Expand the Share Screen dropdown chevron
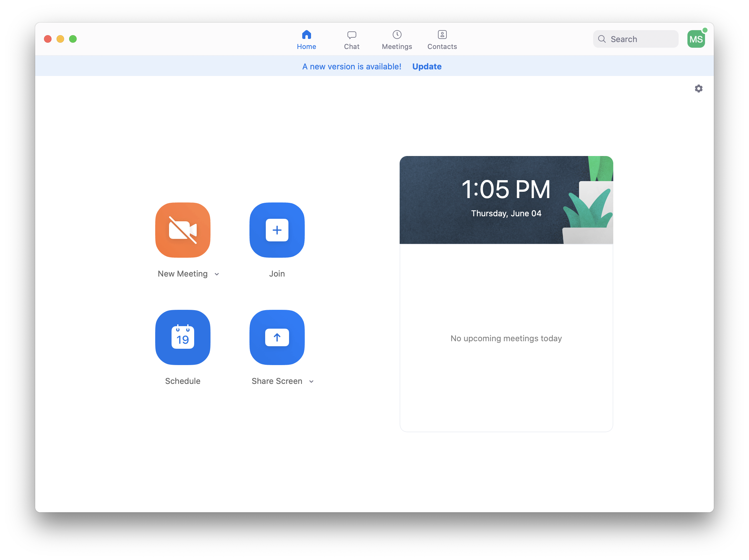 pos(311,381)
